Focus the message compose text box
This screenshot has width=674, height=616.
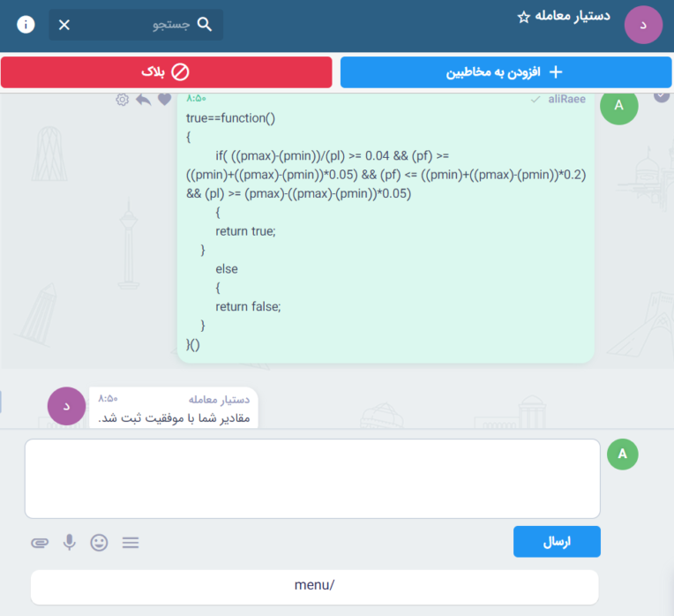click(x=312, y=479)
